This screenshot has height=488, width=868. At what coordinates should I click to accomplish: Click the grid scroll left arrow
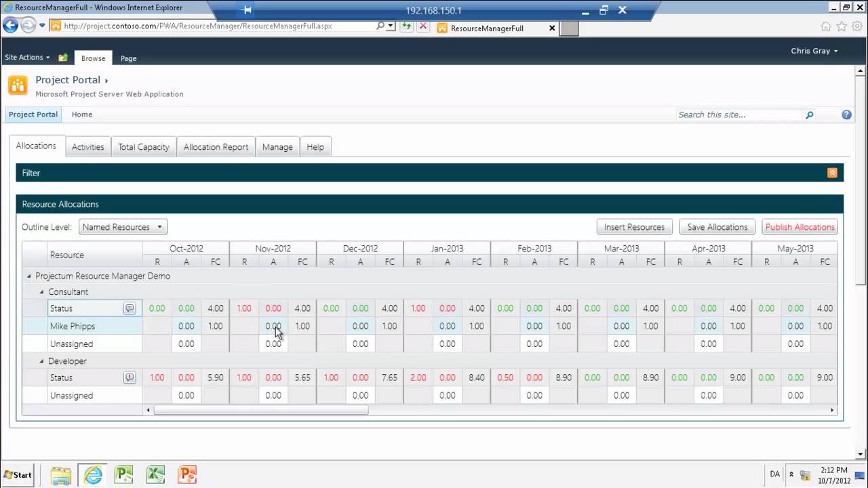tap(149, 410)
